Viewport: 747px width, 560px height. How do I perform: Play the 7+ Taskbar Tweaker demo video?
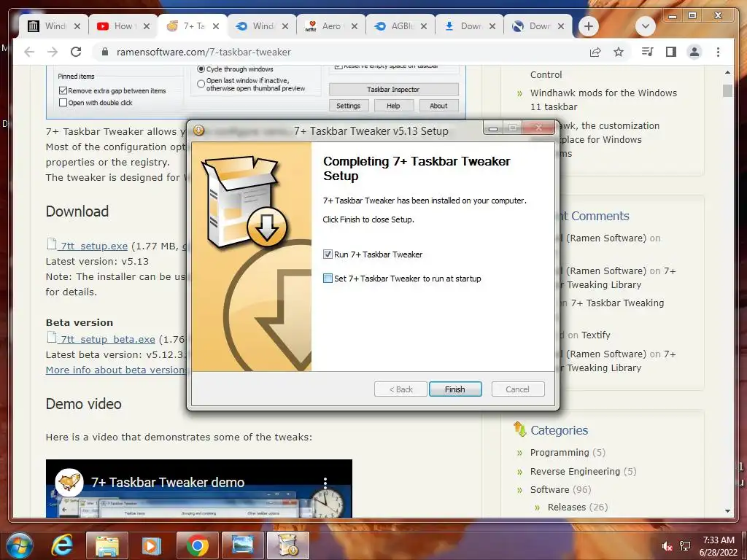(198, 489)
